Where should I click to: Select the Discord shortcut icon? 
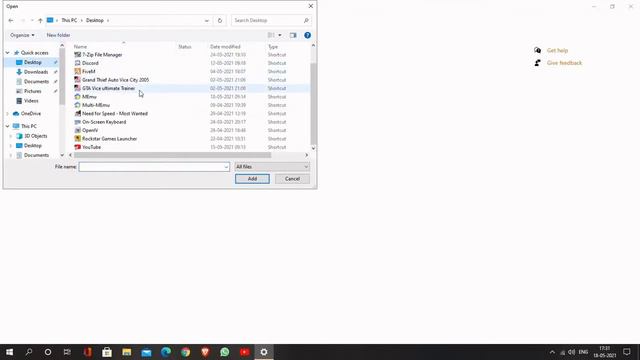click(78, 63)
